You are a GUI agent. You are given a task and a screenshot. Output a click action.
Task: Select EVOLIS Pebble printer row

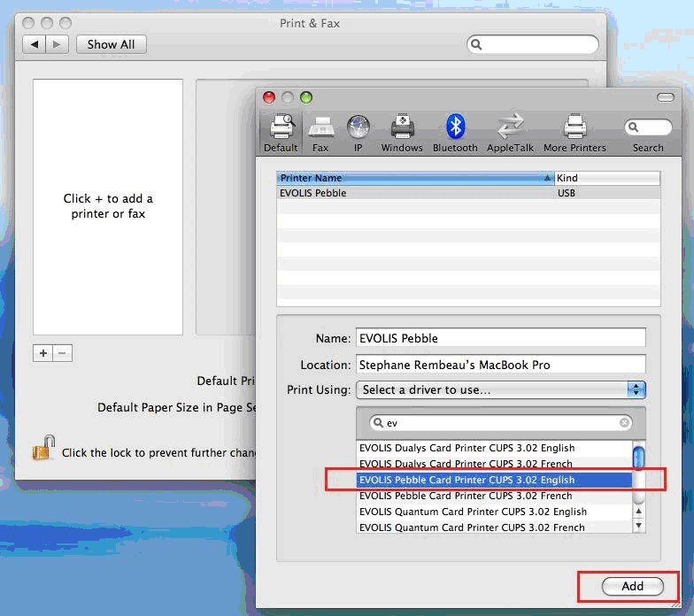click(468, 193)
